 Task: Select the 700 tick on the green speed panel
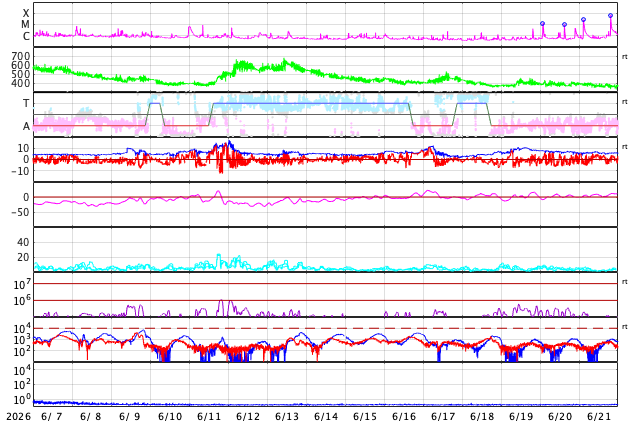point(21,56)
